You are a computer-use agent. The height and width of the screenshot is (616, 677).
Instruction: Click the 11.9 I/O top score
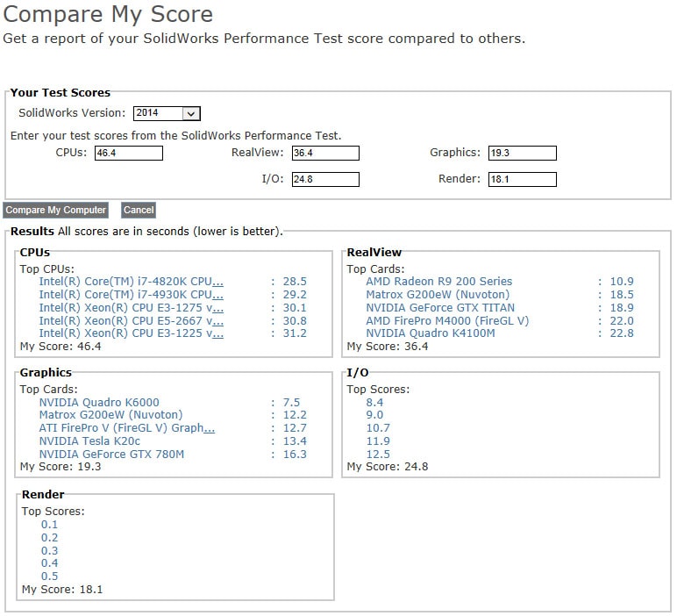378,441
